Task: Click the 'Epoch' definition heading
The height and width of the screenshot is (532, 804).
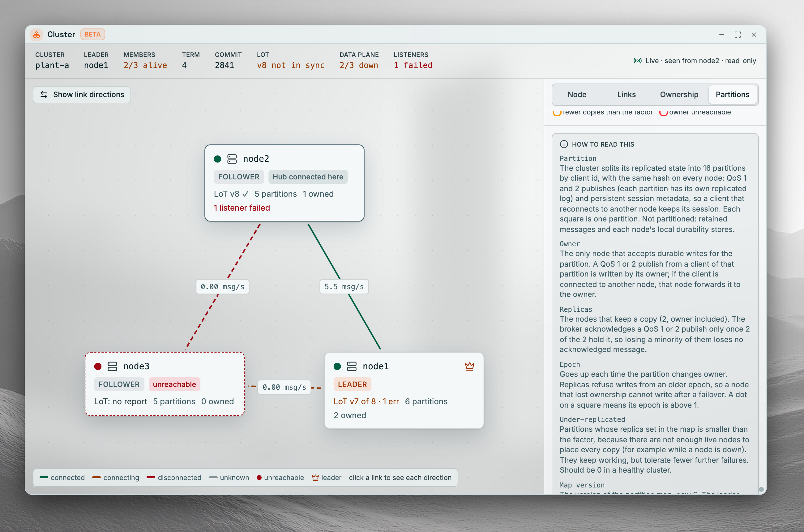Action: coord(570,364)
